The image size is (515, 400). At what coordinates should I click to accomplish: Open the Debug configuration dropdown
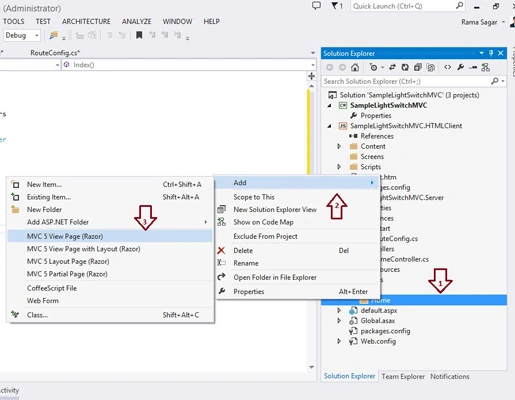point(22,35)
